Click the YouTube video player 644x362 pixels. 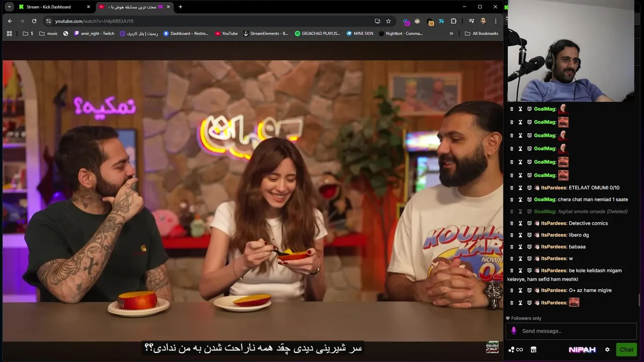pos(253,201)
